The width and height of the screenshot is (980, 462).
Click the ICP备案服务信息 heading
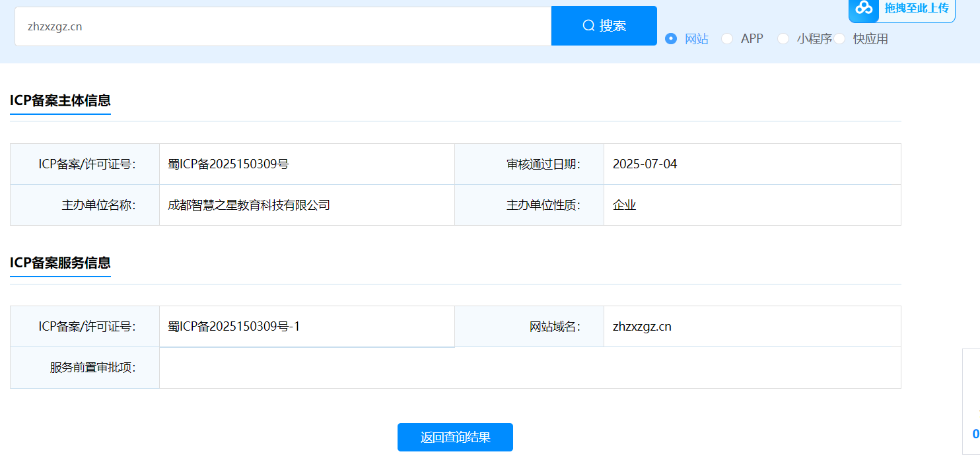coord(60,263)
